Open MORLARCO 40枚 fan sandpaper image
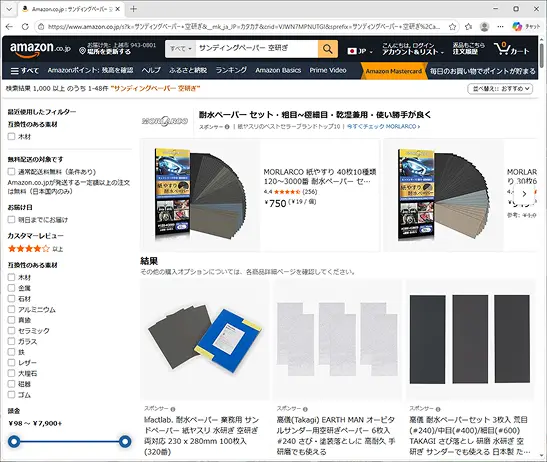This screenshot has height=462, width=547. [201, 195]
